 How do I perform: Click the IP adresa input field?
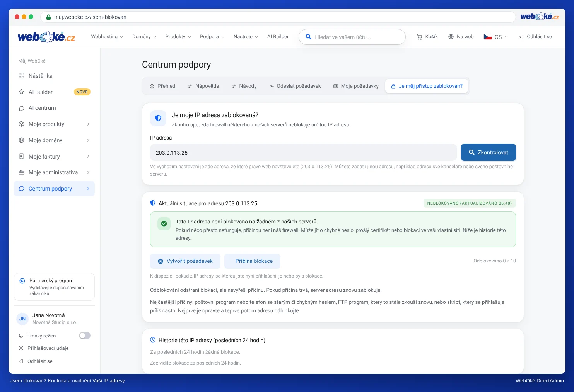pyautogui.click(x=304, y=152)
